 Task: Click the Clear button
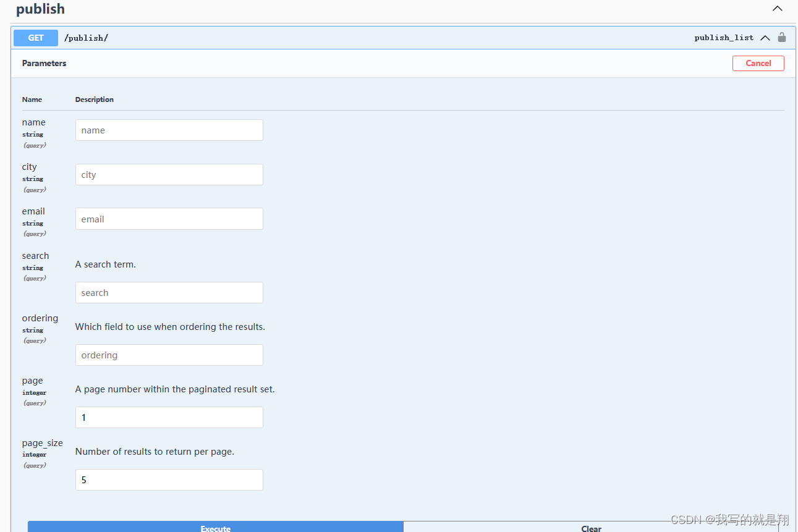tap(591, 527)
